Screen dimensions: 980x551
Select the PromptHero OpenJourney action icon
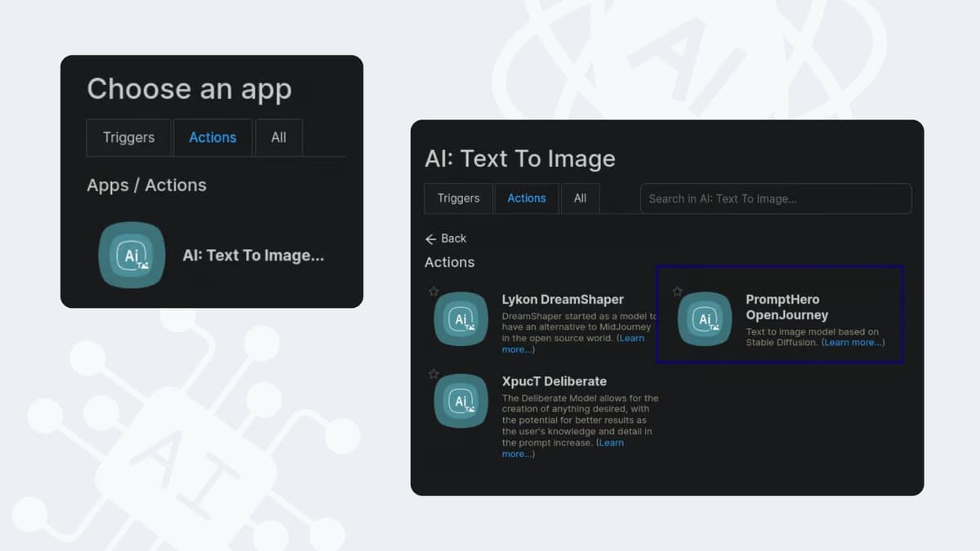[705, 318]
